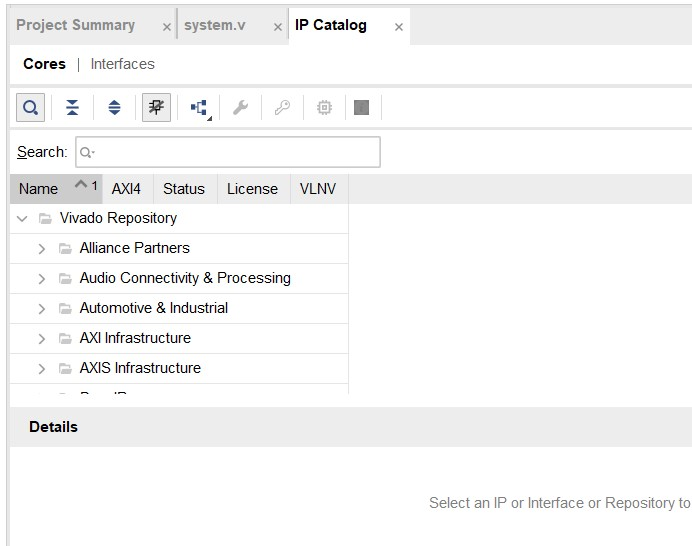Expand the AXIS Infrastructure folder
Image resolution: width=692 pixels, height=546 pixels.
click(41, 369)
